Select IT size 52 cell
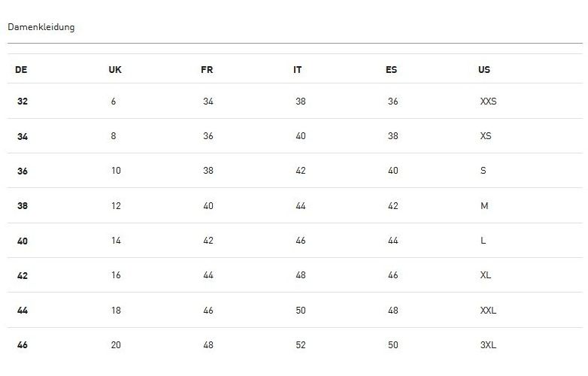The width and height of the screenshot is (588, 376). [x=301, y=345]
